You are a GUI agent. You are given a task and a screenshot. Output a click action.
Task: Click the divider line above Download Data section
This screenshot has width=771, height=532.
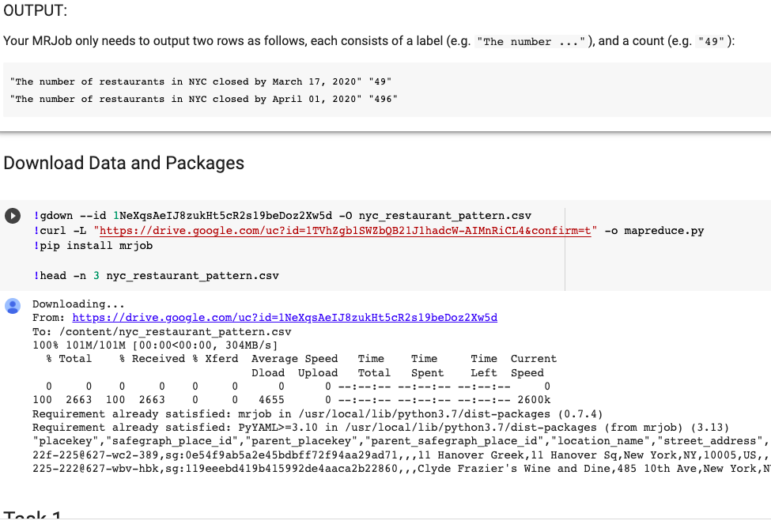385,129
